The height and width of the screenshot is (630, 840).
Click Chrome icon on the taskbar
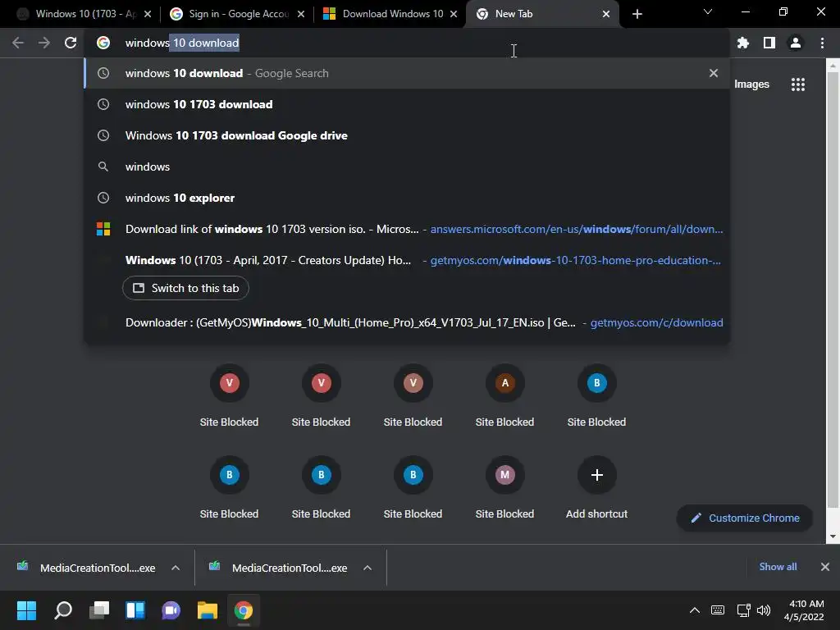pos(243,610)
